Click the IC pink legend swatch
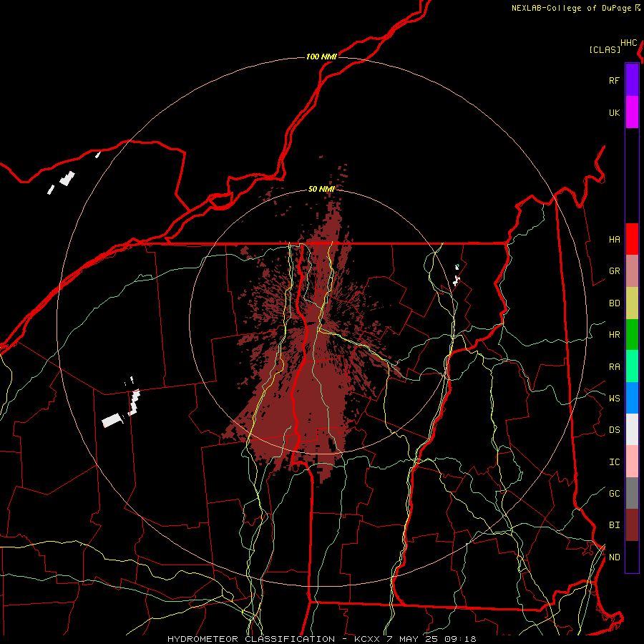This screenshot has height=644, width=644. [632, 462]
